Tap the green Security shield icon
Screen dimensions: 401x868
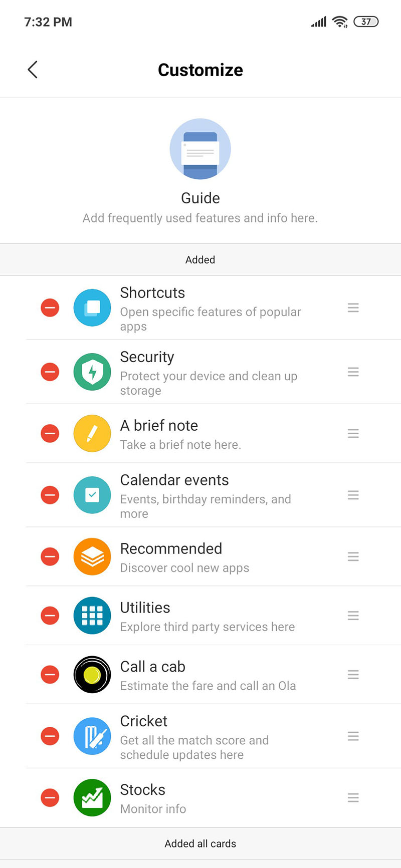[x=92, y=372]
